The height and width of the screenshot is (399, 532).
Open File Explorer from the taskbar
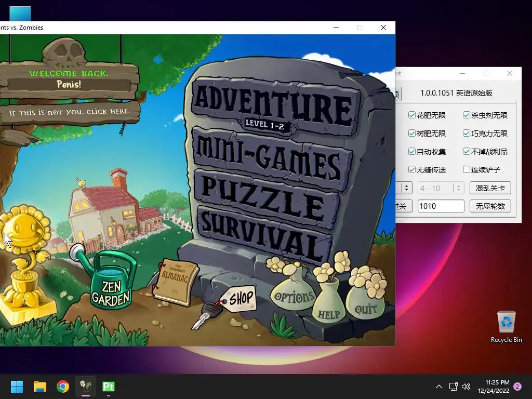pos(39,387)
